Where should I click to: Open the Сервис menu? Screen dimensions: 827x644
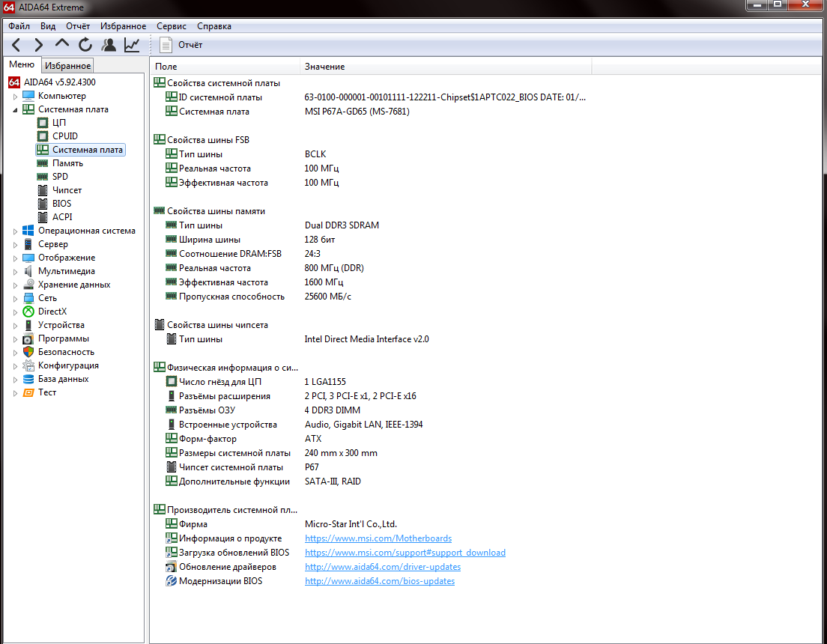pos(172,26)
